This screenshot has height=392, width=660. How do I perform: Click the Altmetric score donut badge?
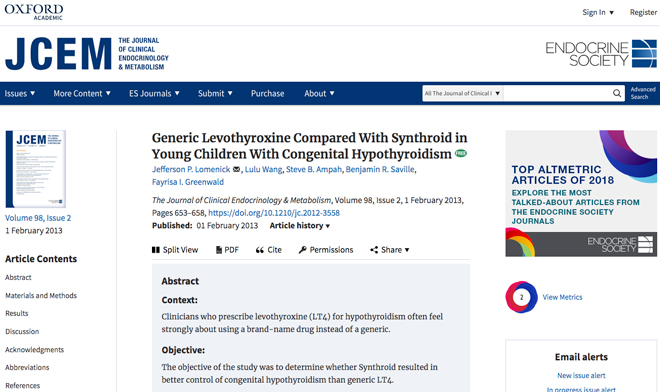pos(522,297)
